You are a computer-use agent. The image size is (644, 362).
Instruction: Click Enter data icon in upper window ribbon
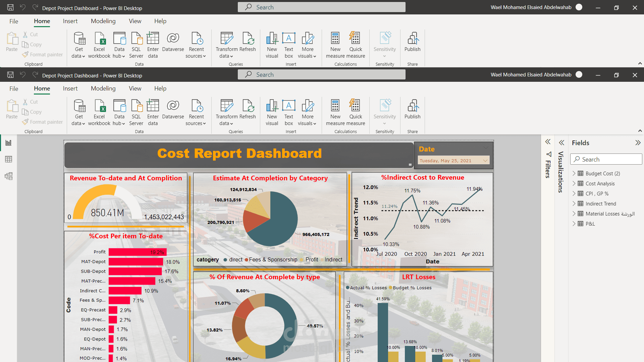153,38
